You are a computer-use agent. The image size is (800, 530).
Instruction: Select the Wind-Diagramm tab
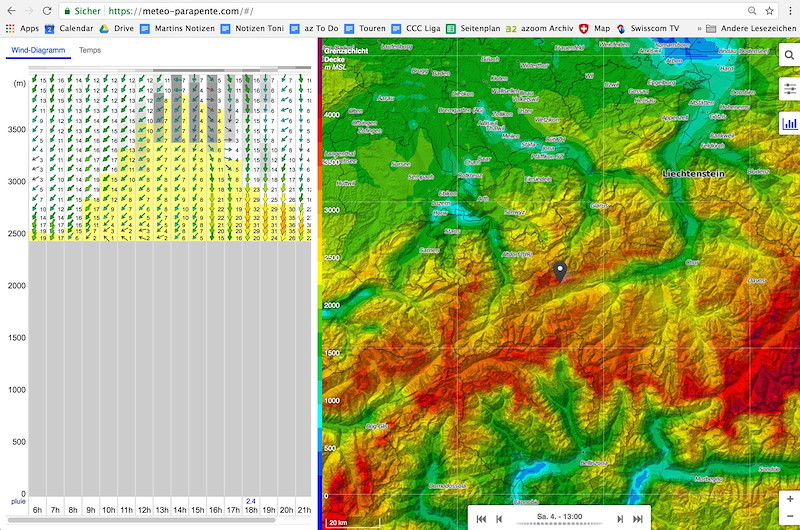(x=38, y=50)
